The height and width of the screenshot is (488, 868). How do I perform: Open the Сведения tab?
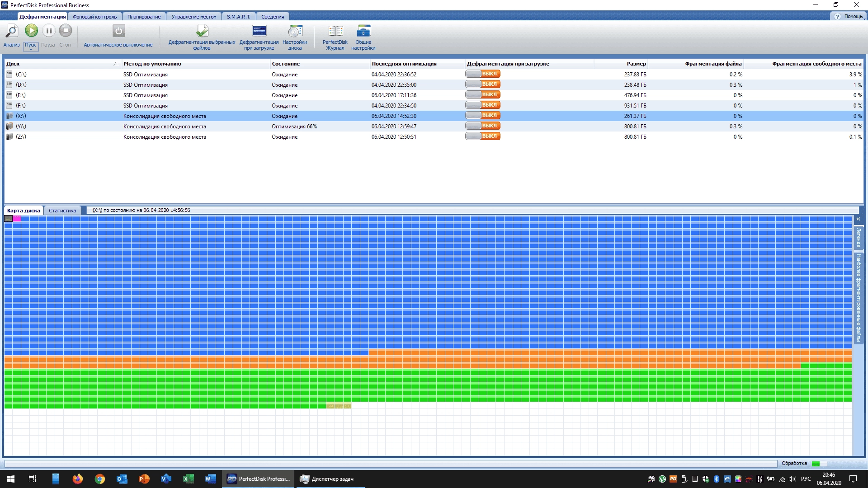tap(273, 17)
